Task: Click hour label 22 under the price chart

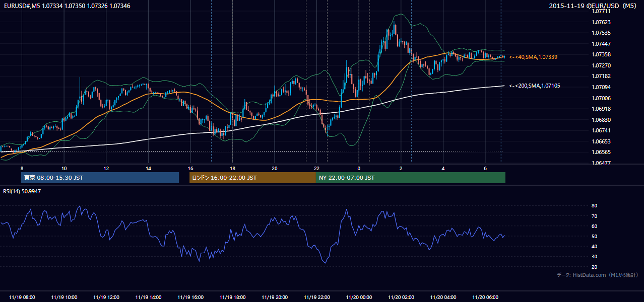Action: click(316, 168)
